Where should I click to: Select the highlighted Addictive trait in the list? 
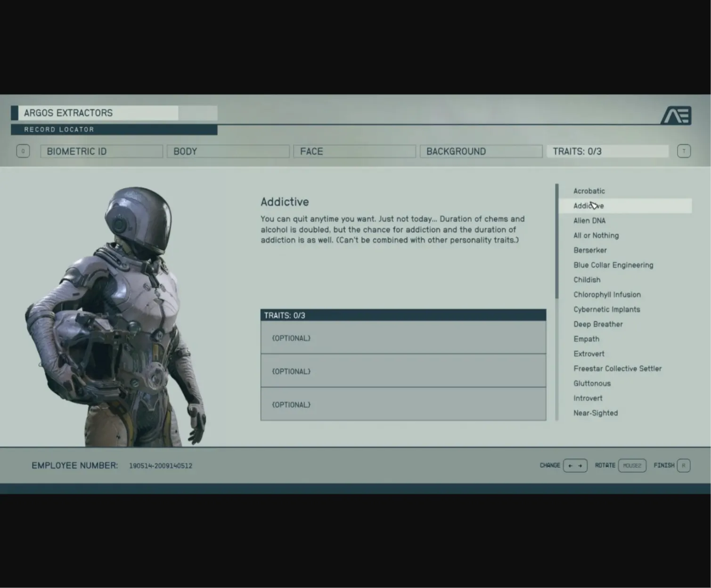tap(625, 206)
